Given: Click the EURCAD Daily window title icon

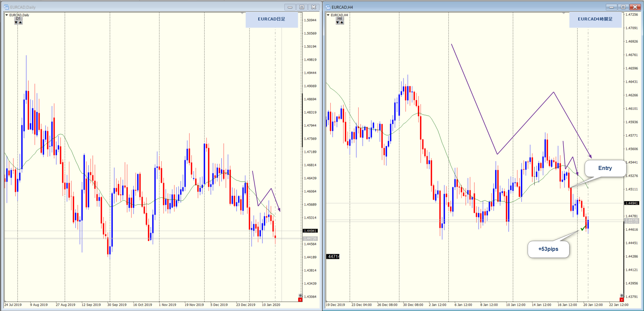Looking at the screenshot, I should [x=6, y=7].
